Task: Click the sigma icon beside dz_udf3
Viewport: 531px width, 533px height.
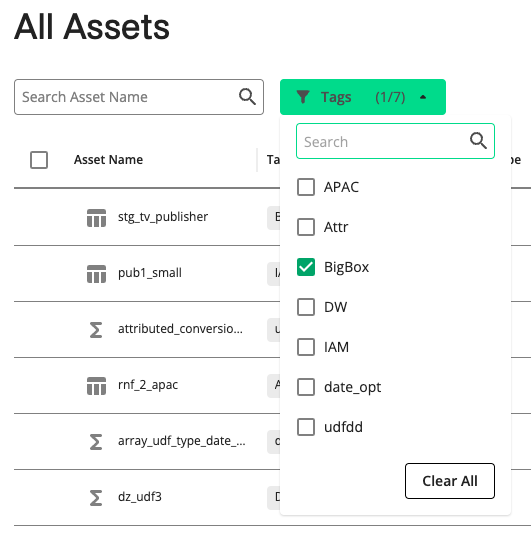Action: pos(96,498)
